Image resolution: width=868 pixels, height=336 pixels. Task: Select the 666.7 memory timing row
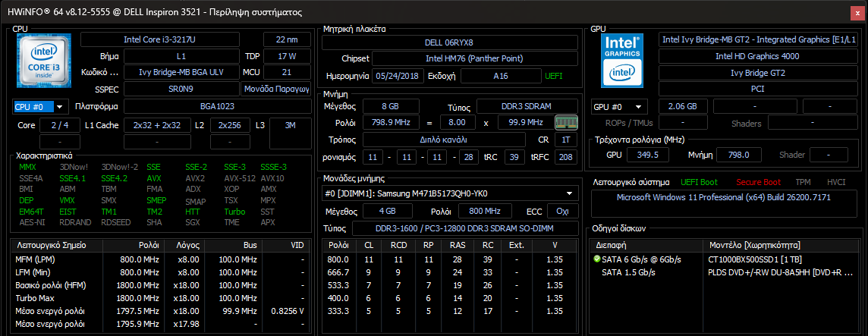(451, 272)
